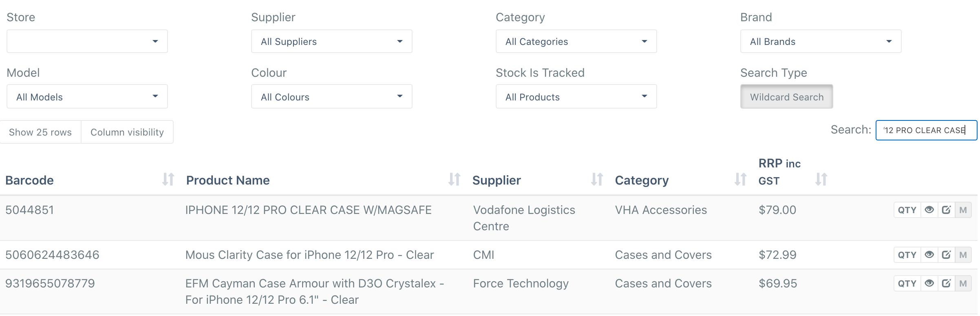Click into the Search text field

926,130
